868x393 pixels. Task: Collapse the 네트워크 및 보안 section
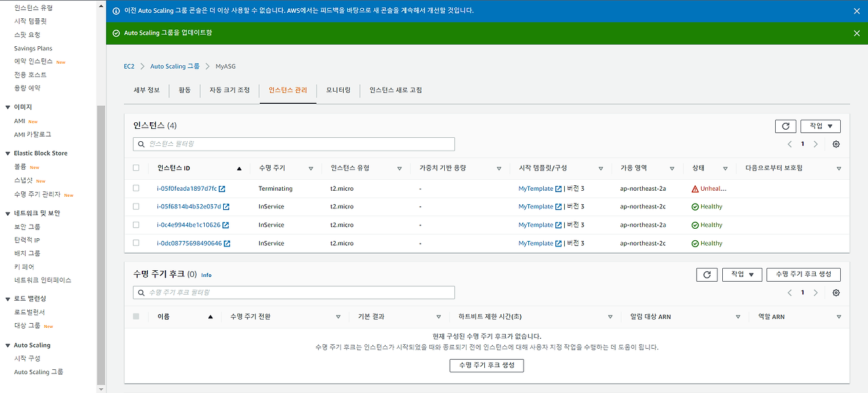(7, 213)
